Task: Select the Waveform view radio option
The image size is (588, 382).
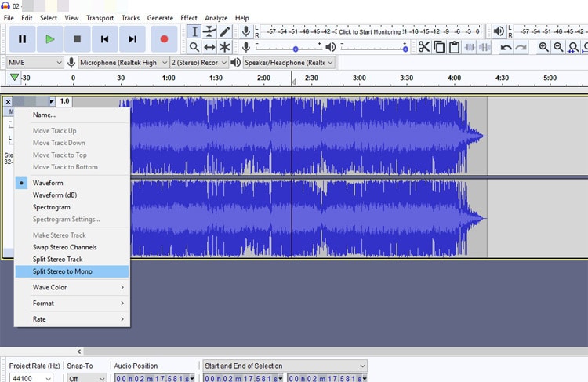Action: pyautogui.click(x=72, y=183)
